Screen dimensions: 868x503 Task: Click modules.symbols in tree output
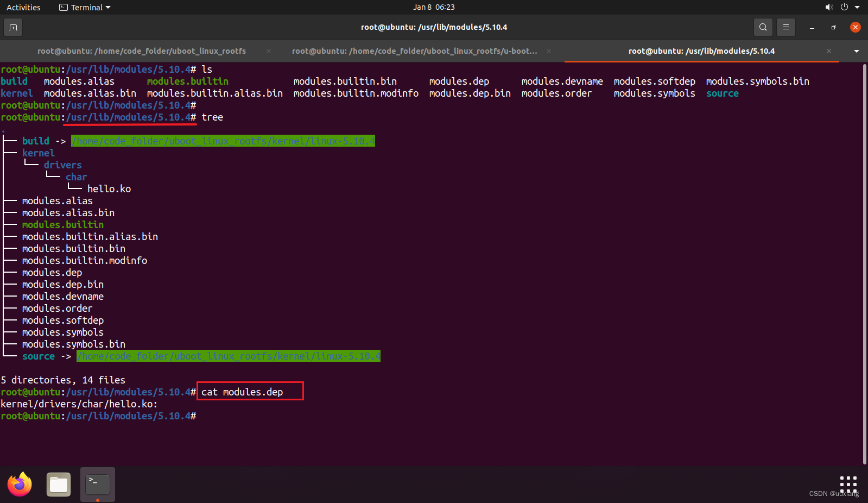[63, 332]
